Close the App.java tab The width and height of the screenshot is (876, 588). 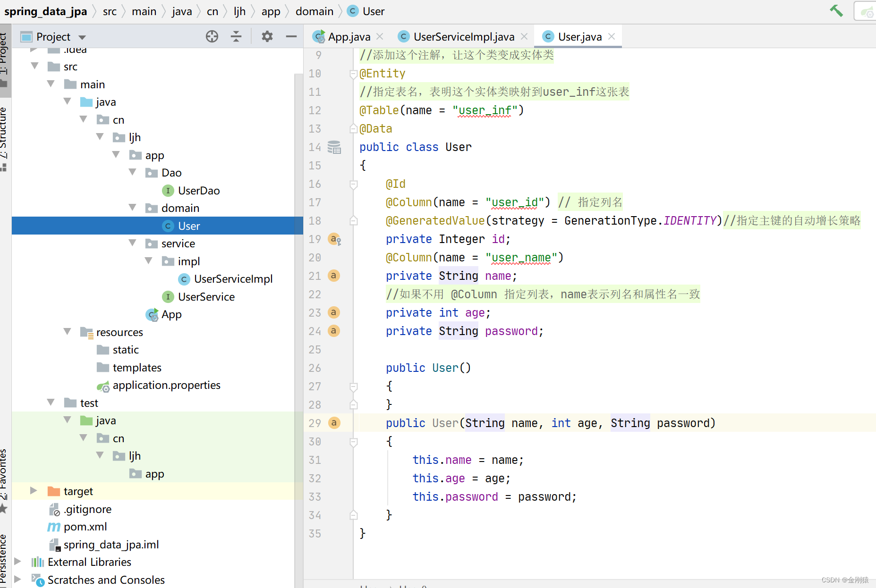point(380,36)
